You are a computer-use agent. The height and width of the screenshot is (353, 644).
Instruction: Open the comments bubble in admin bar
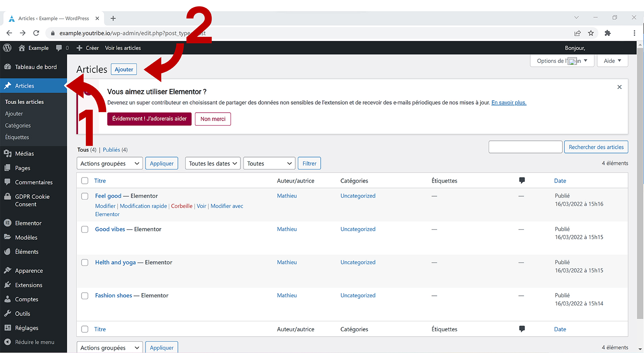[59, 48]
